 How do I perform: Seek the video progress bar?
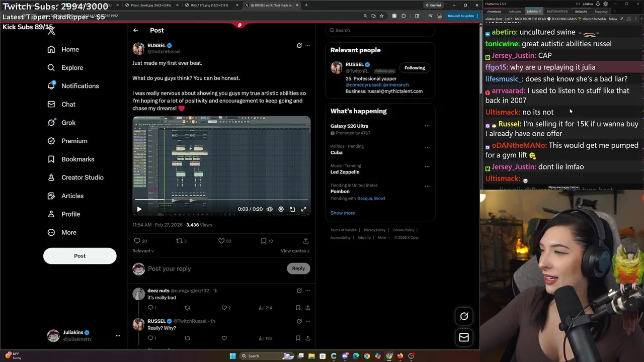click(221, 200)
